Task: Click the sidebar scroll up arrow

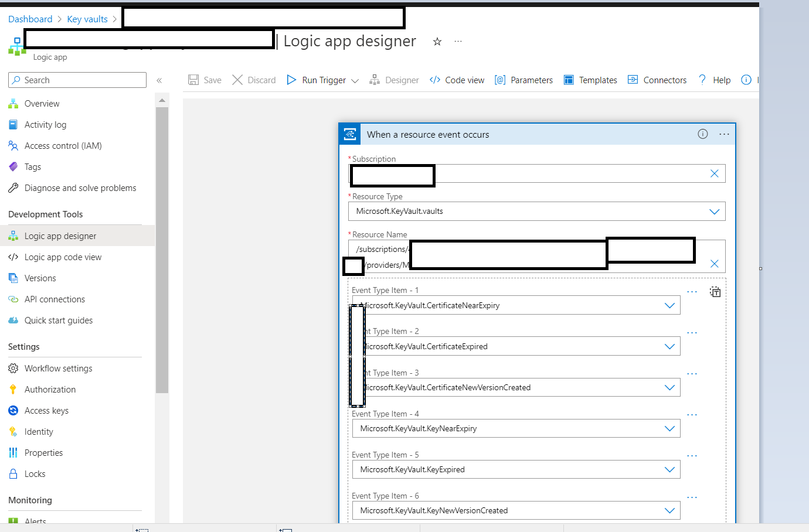Action: click(x=162, y=100)
